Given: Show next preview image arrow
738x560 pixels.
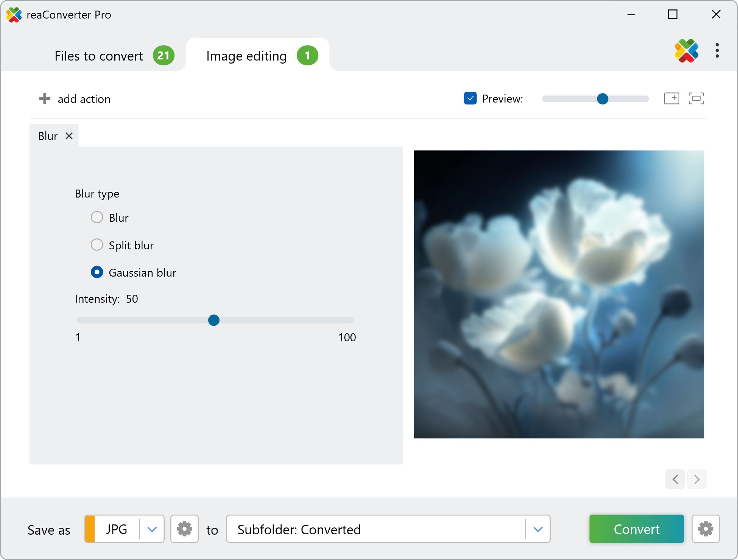Looking at the screenshot, I should click(x=697, y=479).
